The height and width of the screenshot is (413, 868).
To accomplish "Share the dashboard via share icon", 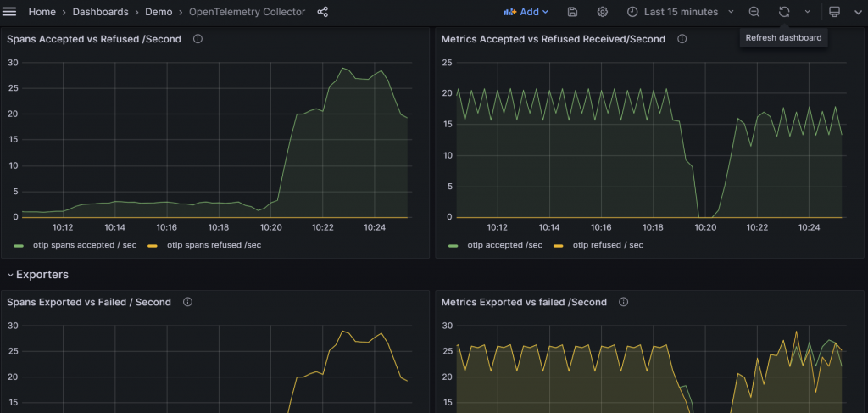I will tap(323, 12).
